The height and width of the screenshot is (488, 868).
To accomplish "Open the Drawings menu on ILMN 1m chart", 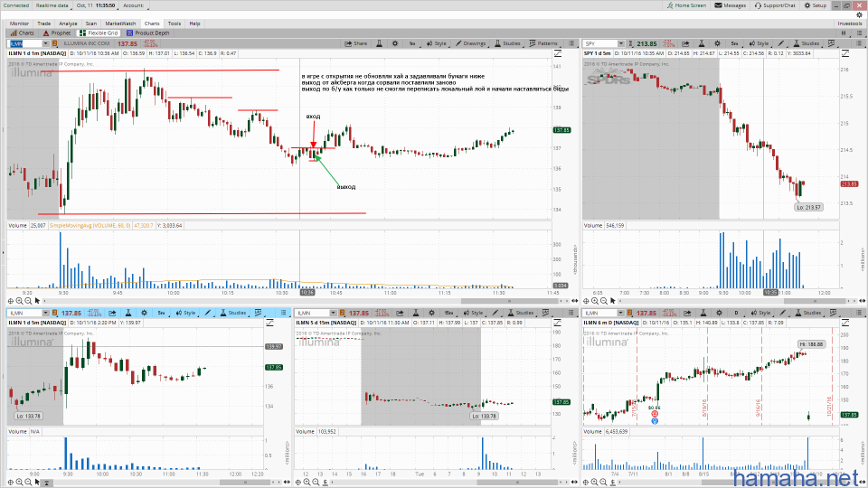I will point(470,43).
